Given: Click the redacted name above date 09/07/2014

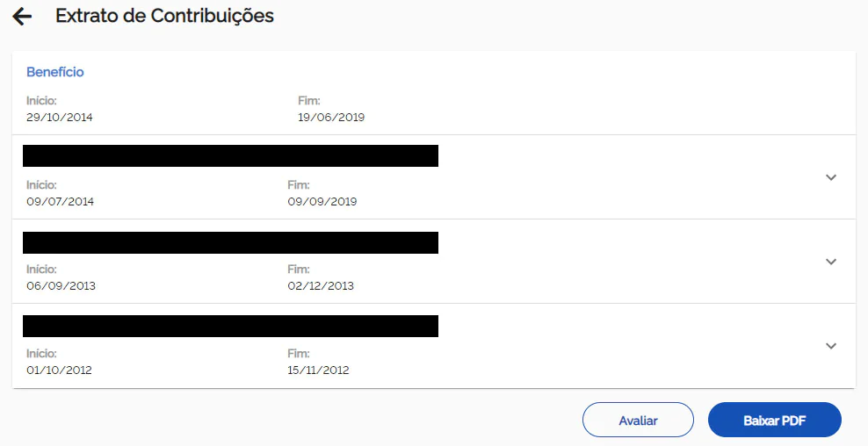Looking at the screenshot, I should click(230, 156).
